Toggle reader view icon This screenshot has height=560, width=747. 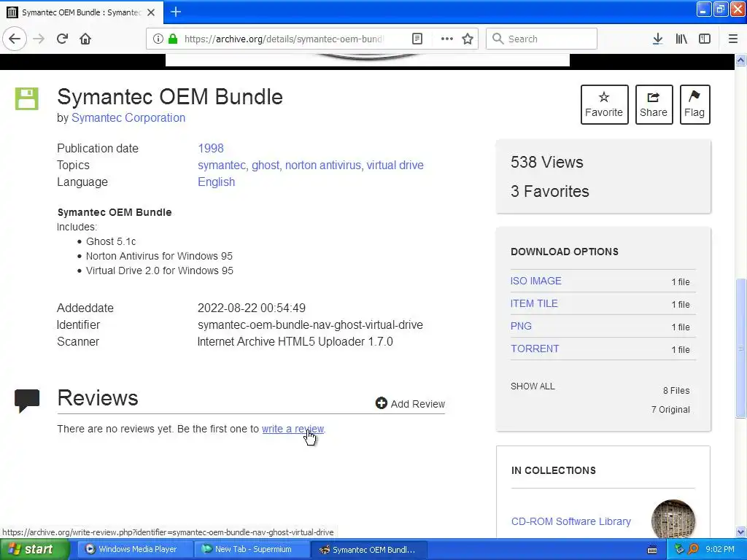(x=417, y=39)
